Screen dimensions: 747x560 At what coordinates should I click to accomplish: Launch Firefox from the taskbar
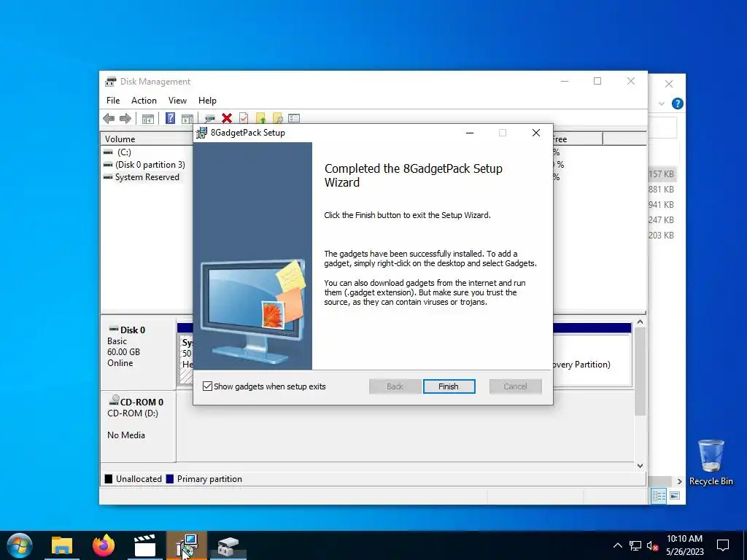104,545
